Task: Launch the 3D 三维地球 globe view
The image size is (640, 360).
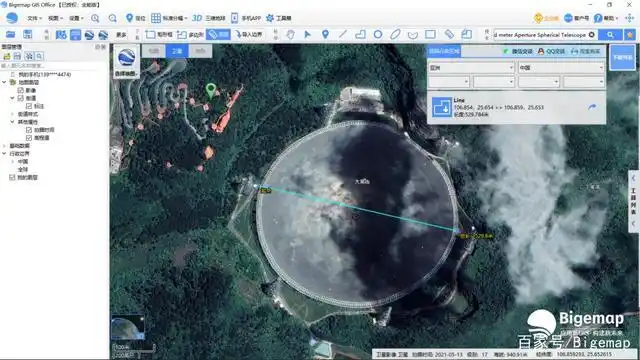Action: (x=209, y=18)
